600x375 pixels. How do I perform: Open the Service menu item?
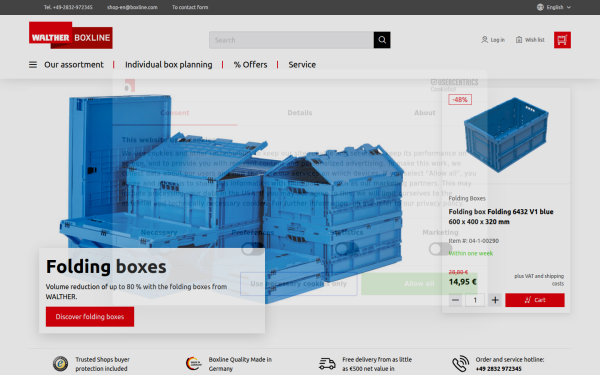click(x=302, y=65)
